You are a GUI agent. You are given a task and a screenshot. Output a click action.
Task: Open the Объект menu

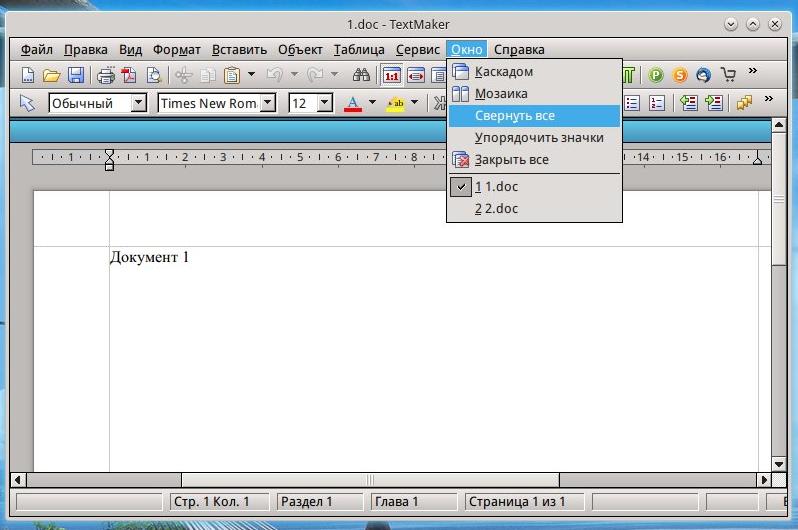click(300, 49)
